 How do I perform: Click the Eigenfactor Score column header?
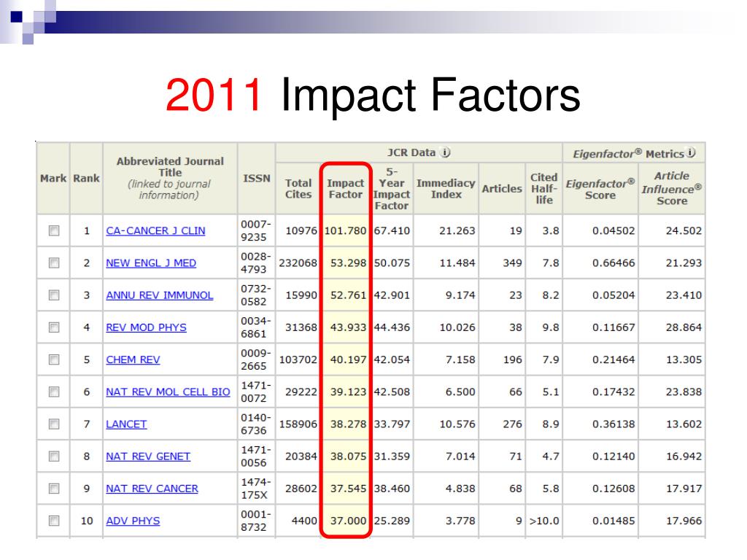coord(600,189)
